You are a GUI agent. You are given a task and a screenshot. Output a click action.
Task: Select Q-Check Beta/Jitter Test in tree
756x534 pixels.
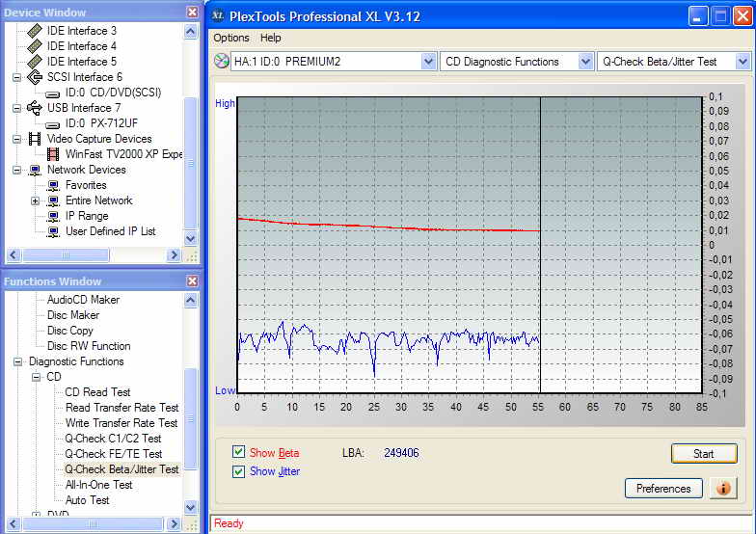coord(121,469)
